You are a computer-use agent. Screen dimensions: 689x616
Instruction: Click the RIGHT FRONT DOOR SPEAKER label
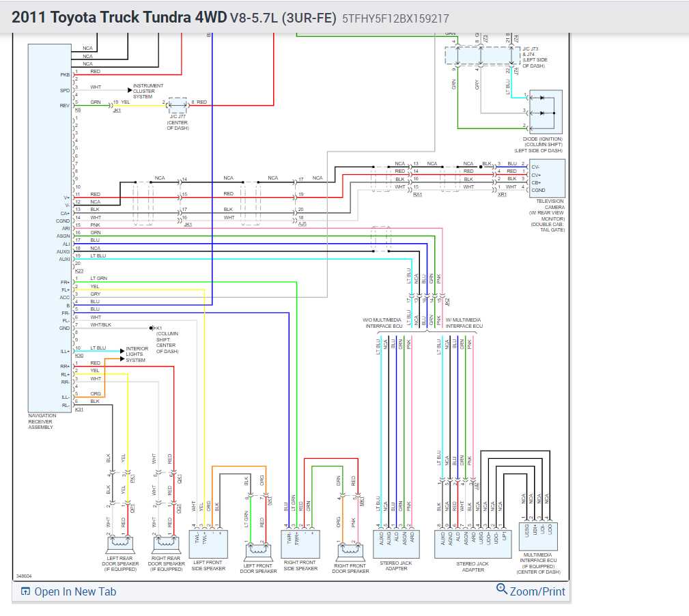pyautogui.click(x=351, y=569)
